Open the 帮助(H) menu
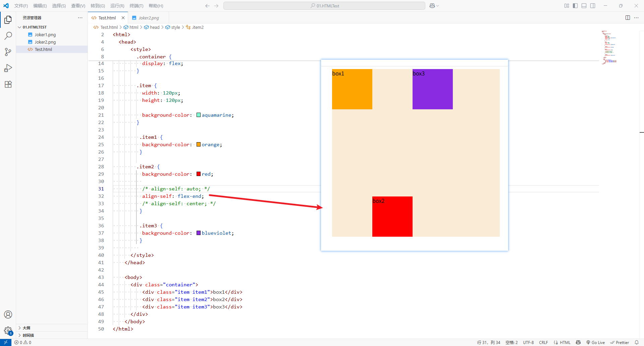The image size is (644, 346). [156, 6]
